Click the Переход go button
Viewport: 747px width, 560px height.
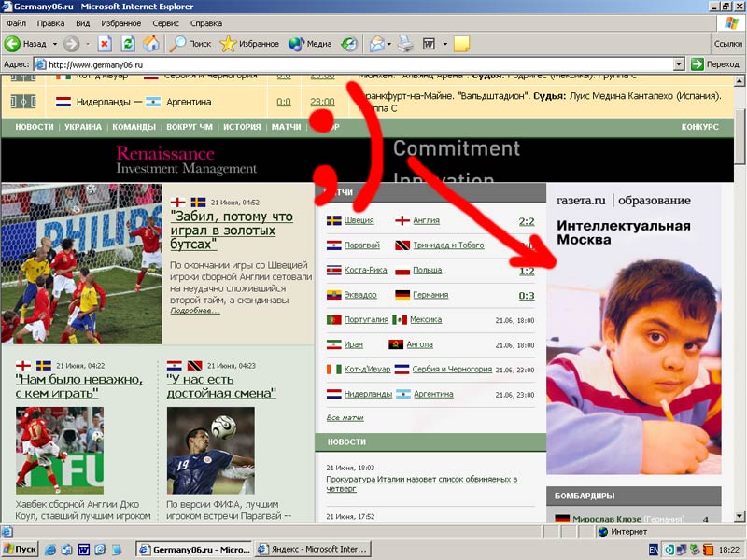pyautogui.click(x=715, y=64)
